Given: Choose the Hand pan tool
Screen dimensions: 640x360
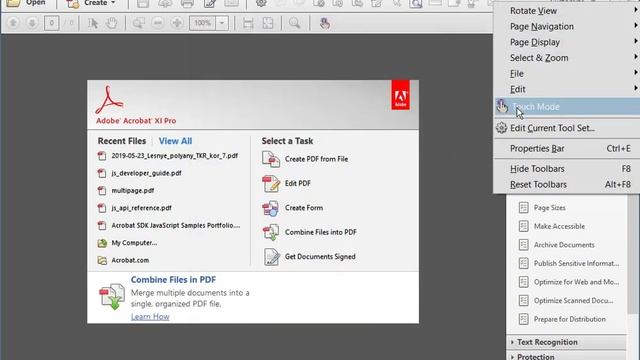Looking at the screenshot, I should click(x=111, y=23).
